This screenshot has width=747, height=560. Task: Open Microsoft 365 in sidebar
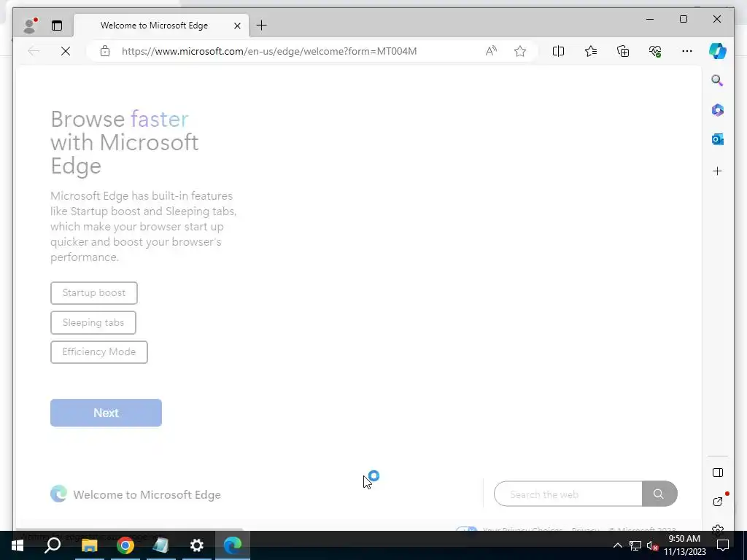tap(718, 110)
